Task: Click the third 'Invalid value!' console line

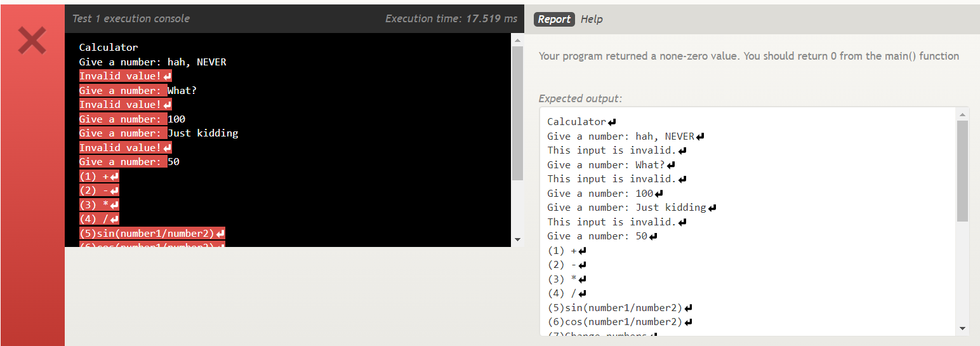Action: 125,147
